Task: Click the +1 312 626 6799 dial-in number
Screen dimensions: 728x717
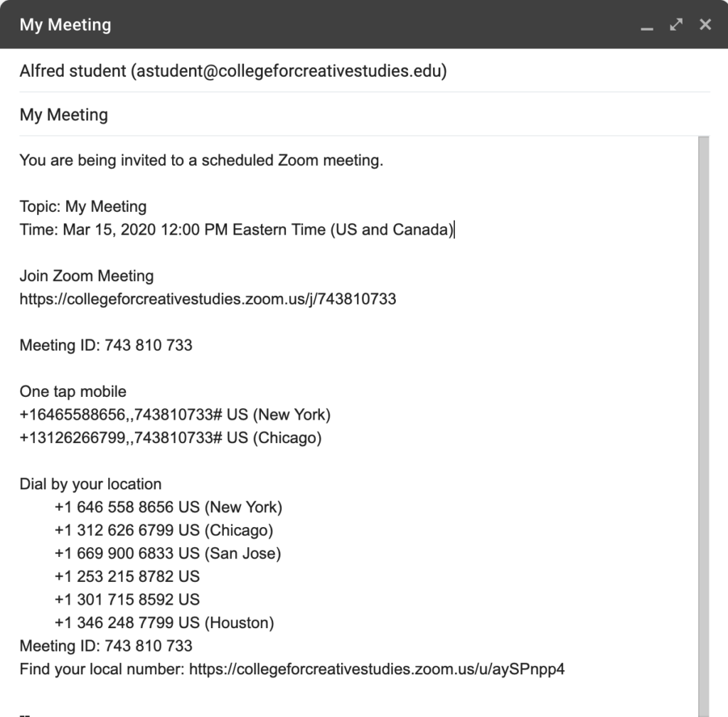Action: tap(164, 530)
